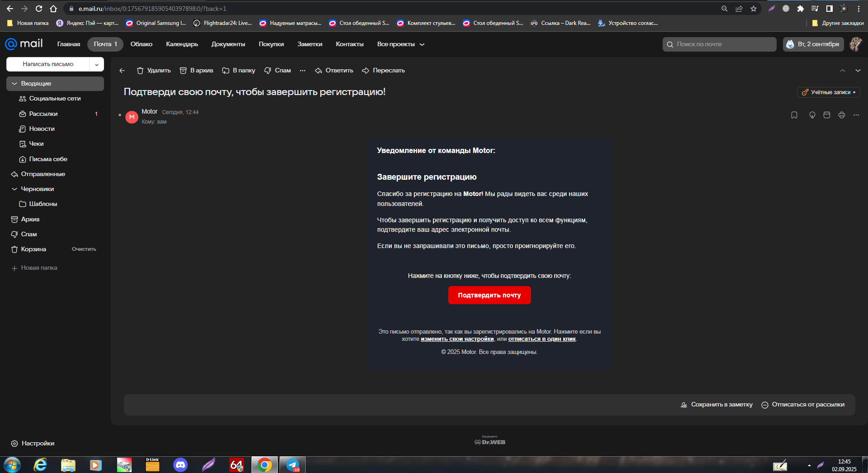Open the Telegram icon in the taskbar
This screenshot has height=473, width=868.
[x=293, y=465]
